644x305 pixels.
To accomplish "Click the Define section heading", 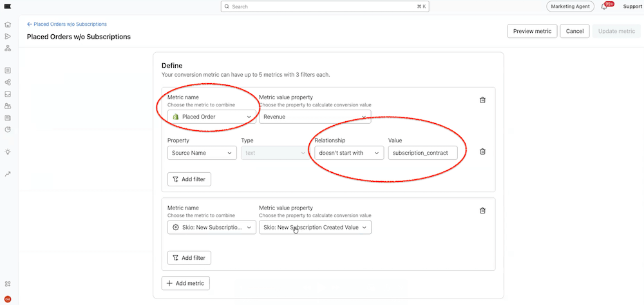I will (x=172, y=65).
